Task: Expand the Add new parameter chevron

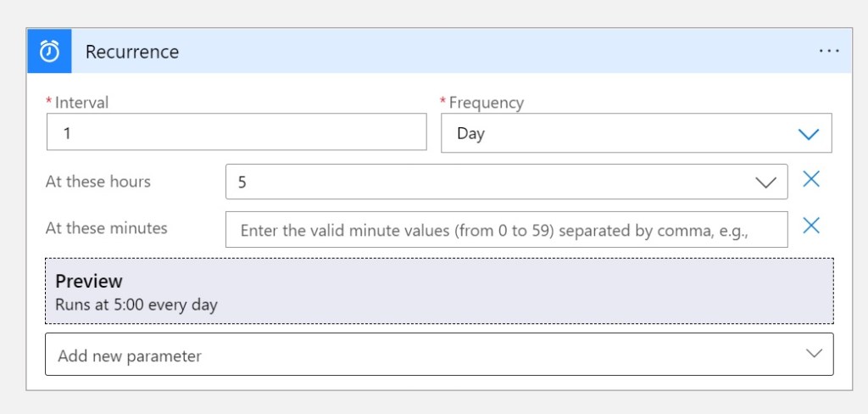Action: [814, 354]
